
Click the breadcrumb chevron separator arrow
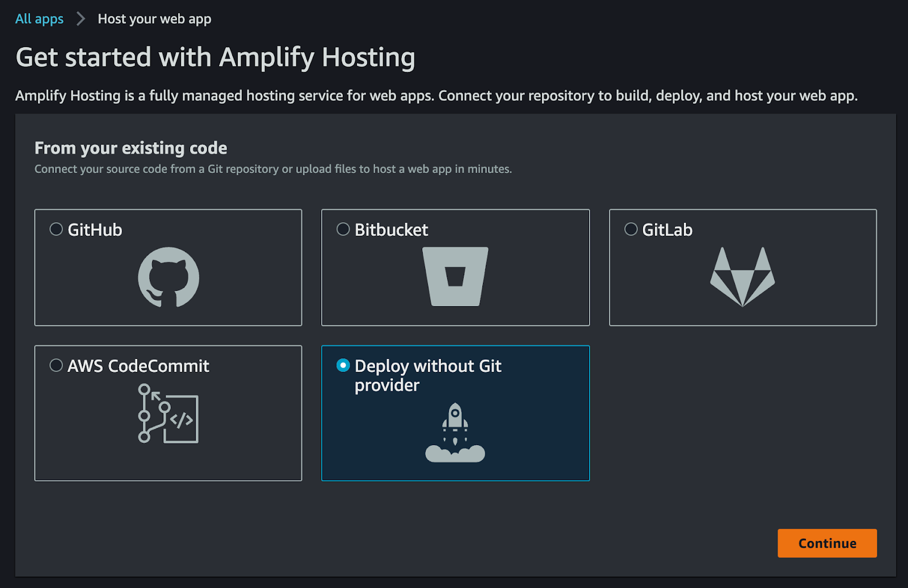coord(81,19)
